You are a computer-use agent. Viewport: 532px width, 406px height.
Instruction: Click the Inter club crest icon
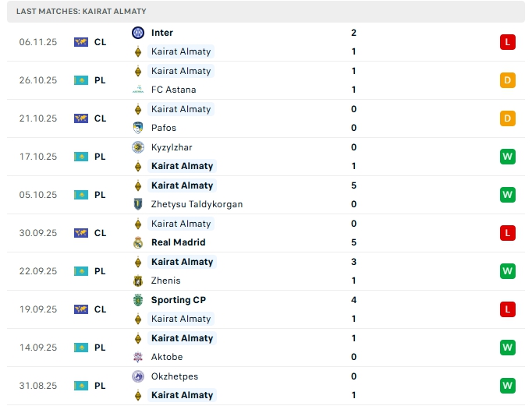[x=138, y=33]
